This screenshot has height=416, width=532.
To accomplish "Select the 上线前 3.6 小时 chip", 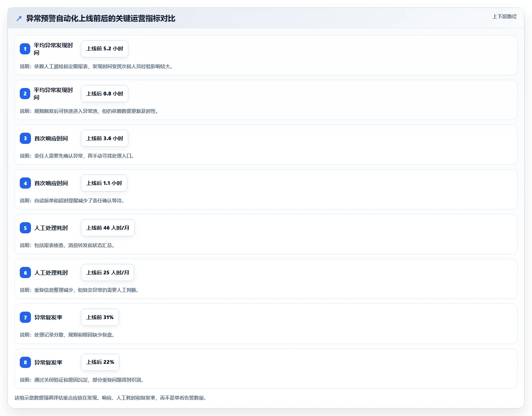I will coord(104,138).
